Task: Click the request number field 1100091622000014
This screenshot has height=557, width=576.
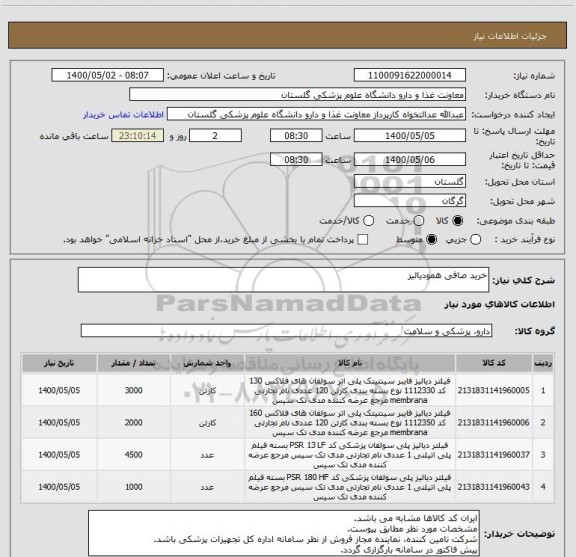Action: tap(410, 75)
